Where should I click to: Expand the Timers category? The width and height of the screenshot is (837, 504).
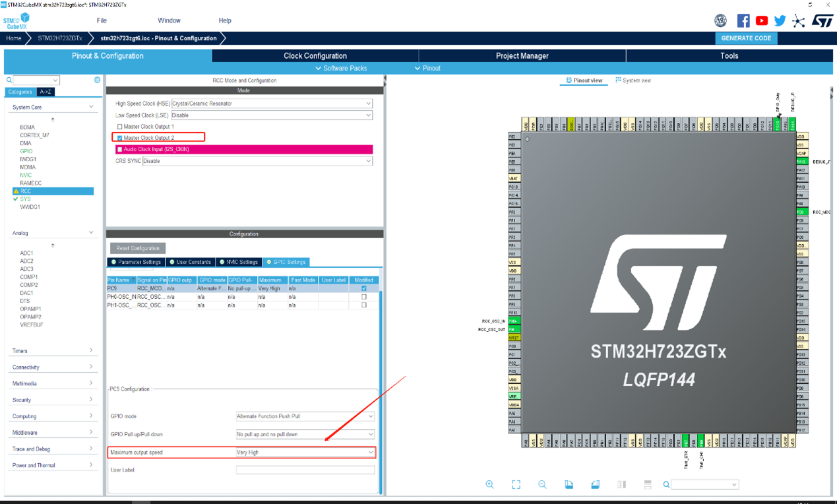[x=91, y=351]
